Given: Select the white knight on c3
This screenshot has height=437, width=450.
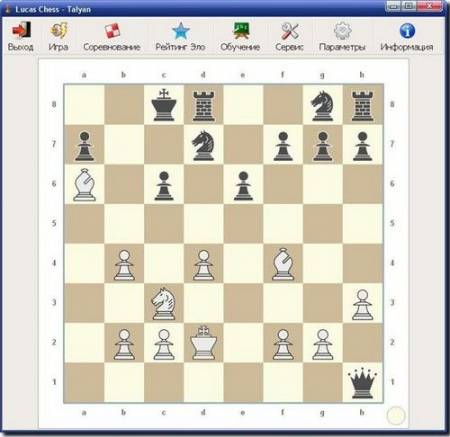Looking at the screenshot, I should (163, 303).
